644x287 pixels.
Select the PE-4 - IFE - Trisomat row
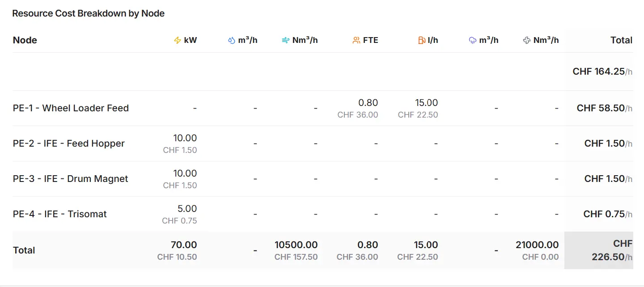coord(60,214)
